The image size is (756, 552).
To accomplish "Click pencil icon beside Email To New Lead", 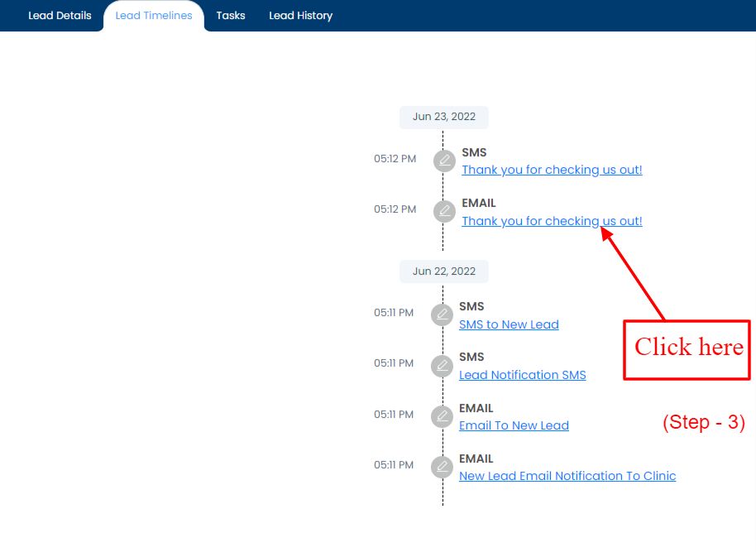I will click(x=443, y=416).
